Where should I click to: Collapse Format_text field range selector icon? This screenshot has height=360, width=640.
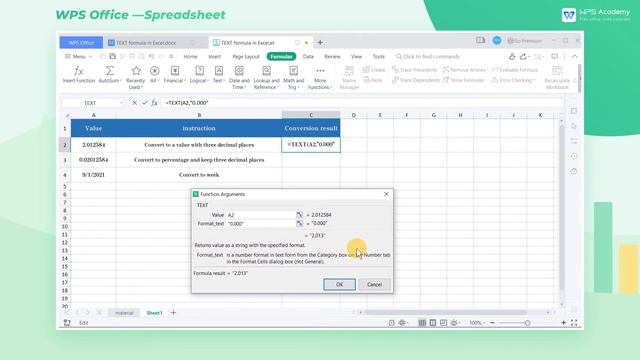coord(300,223)
